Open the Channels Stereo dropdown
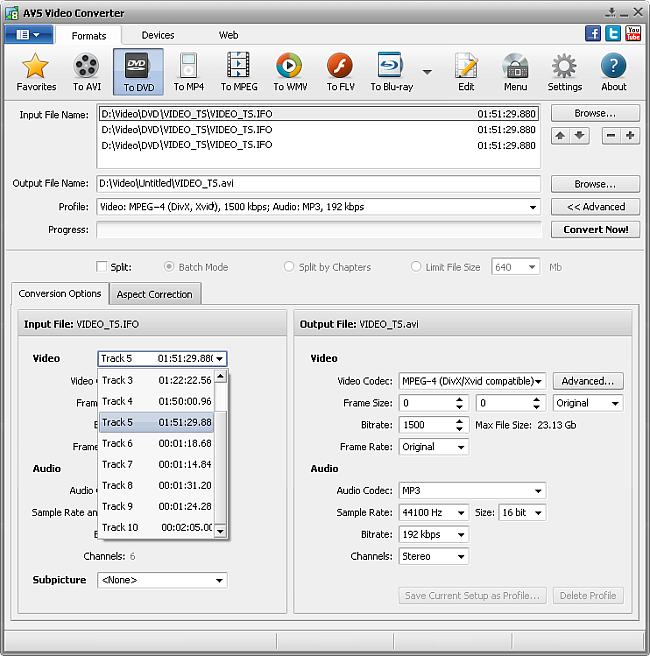Viewport: 650px width, 656px height. pos(434,556)
